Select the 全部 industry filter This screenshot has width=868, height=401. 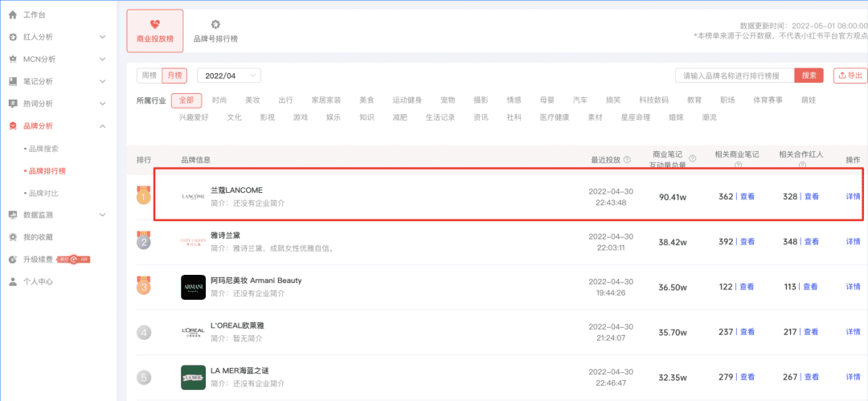(x=186, y=100)
